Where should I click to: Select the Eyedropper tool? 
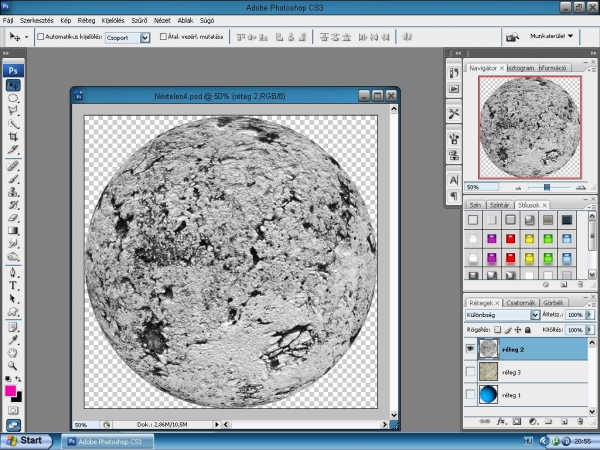point(13,340)
